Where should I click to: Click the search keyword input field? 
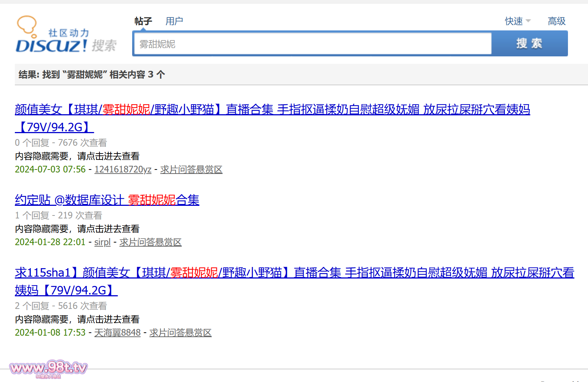tap(312, 44)
